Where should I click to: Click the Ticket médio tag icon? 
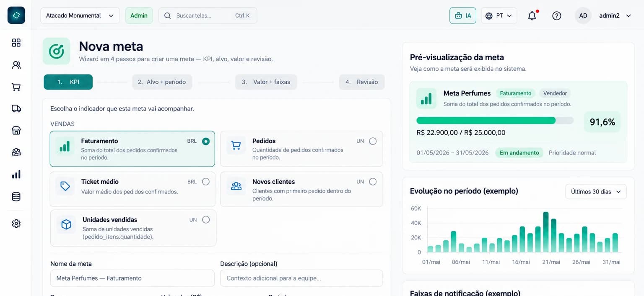pyautogui.click(x=65, y=186)
